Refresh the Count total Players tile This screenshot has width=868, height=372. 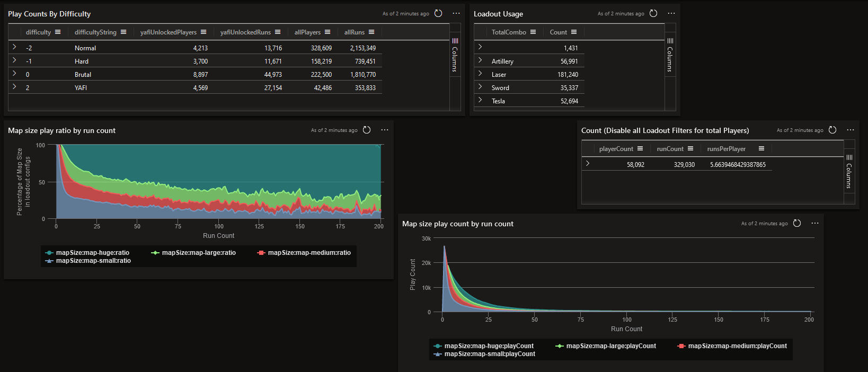832,130
